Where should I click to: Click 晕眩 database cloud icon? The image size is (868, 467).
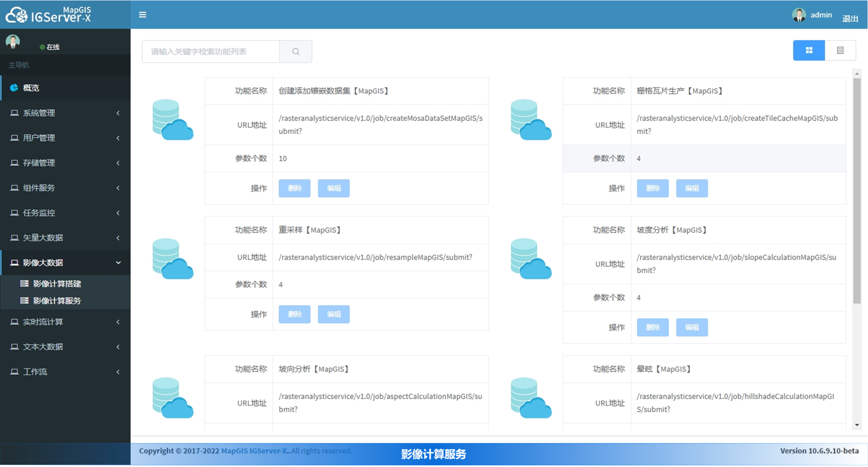click(x=531, y=398)
